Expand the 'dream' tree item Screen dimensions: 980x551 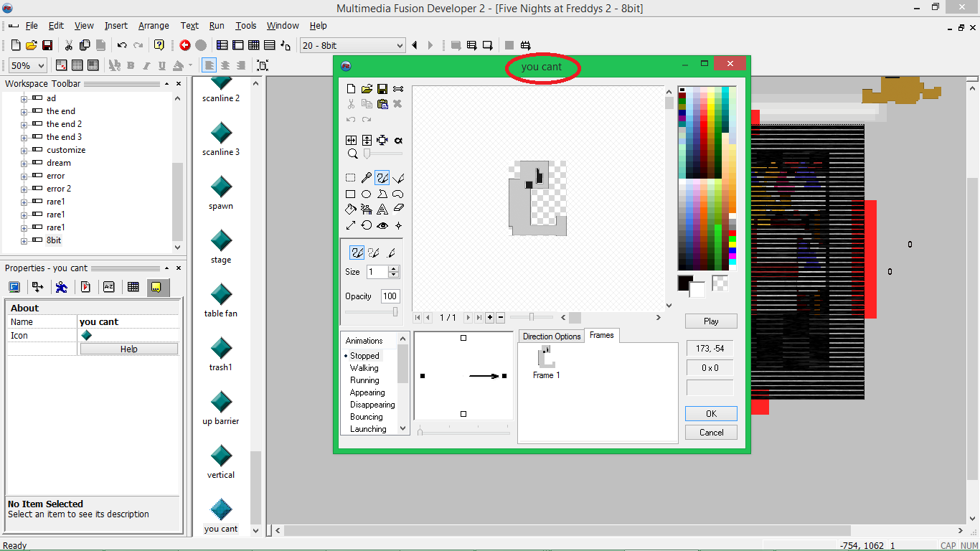[x=24, y=164]
